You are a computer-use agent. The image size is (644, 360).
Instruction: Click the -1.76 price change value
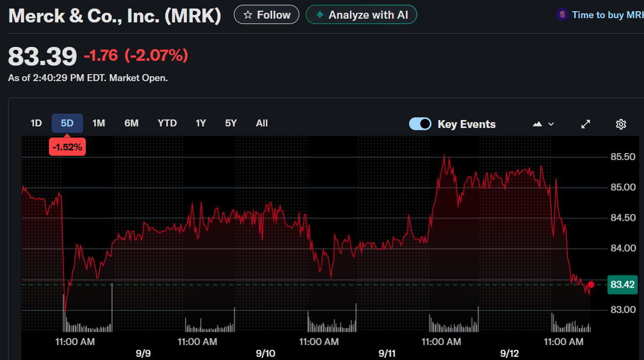pyautogui.click(x=101, y=55)
